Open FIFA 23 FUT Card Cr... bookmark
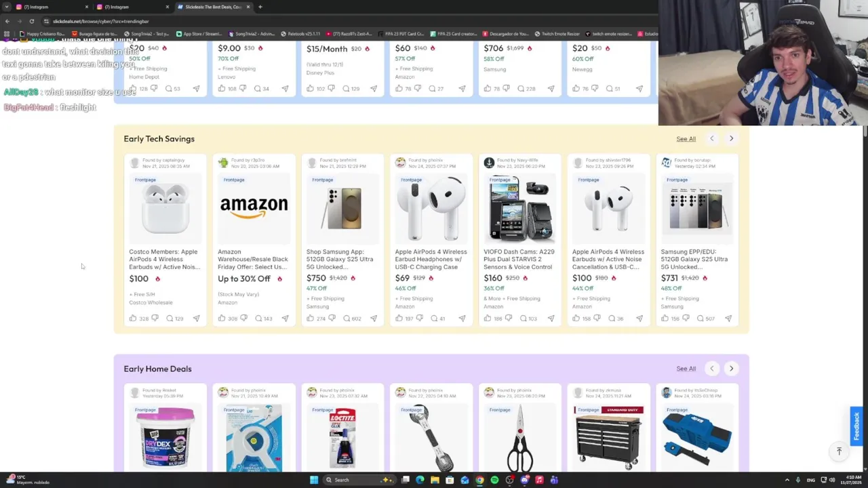This screenshot has height=488, width=868. click(400, 34)
